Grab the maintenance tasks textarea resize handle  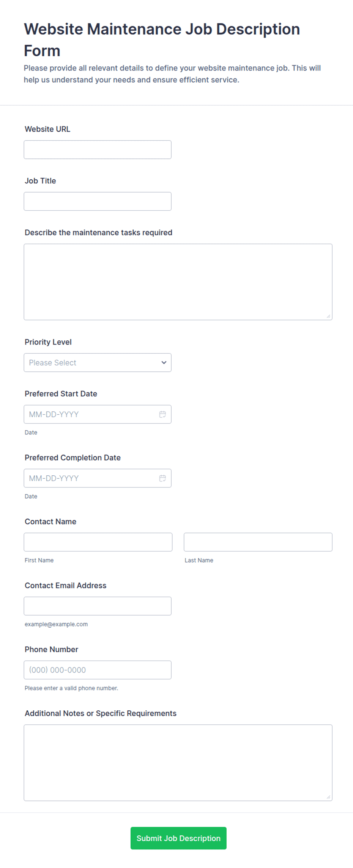(x=328, y=316)
